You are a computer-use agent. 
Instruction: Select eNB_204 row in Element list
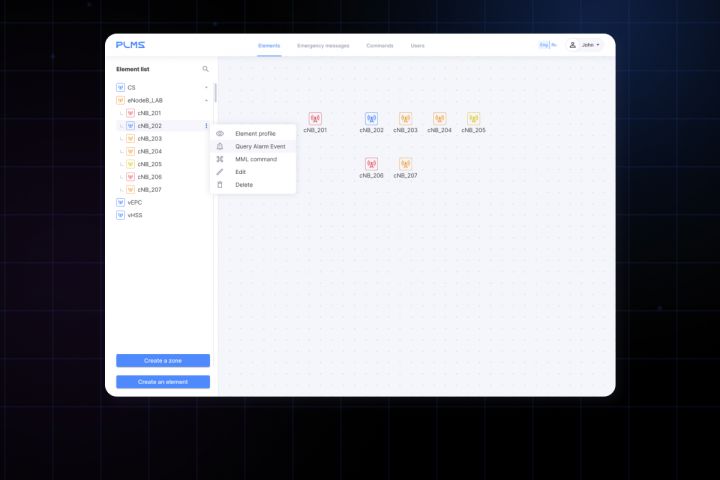(163, 152)
